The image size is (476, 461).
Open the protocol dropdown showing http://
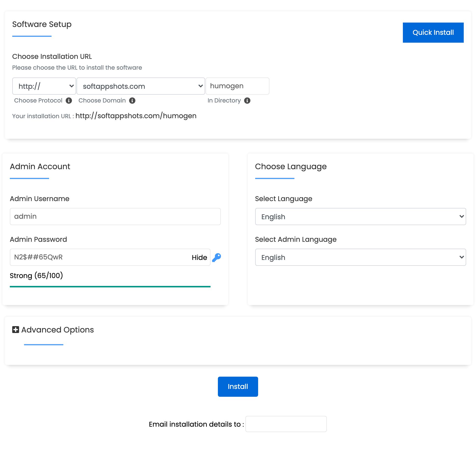44,86
